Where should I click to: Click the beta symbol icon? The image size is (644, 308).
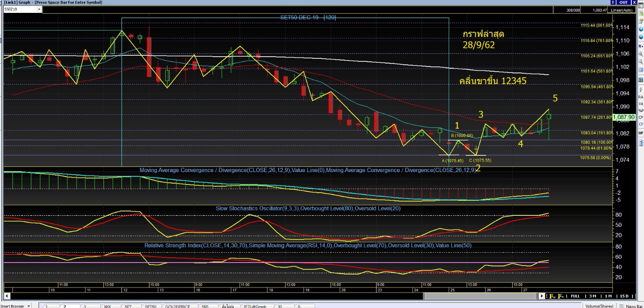point(641,90)
